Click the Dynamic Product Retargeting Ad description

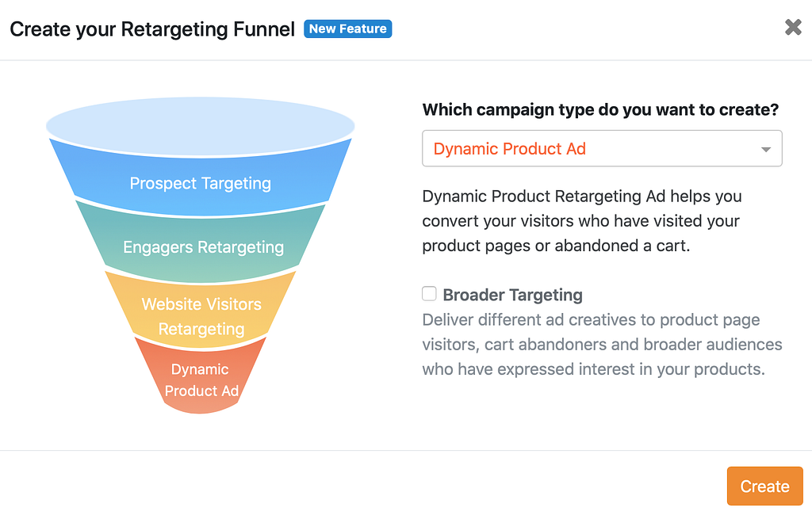[x=582, y=221]
